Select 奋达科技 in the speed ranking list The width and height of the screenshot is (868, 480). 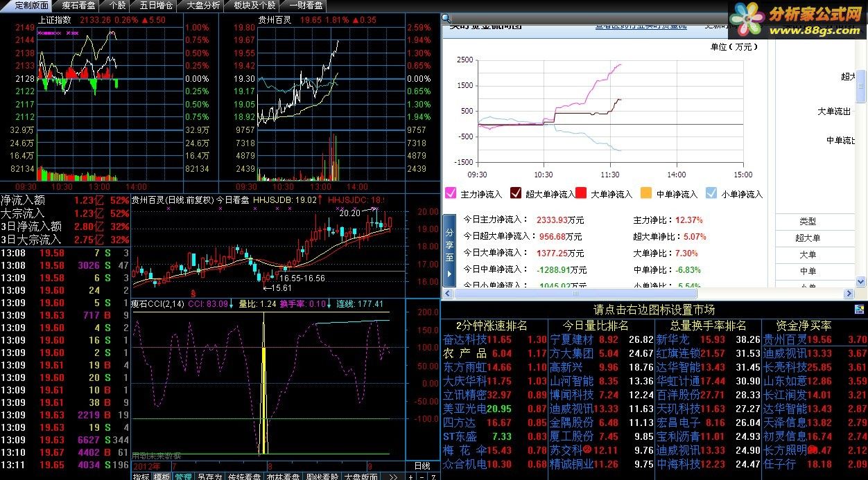point(465,340)
